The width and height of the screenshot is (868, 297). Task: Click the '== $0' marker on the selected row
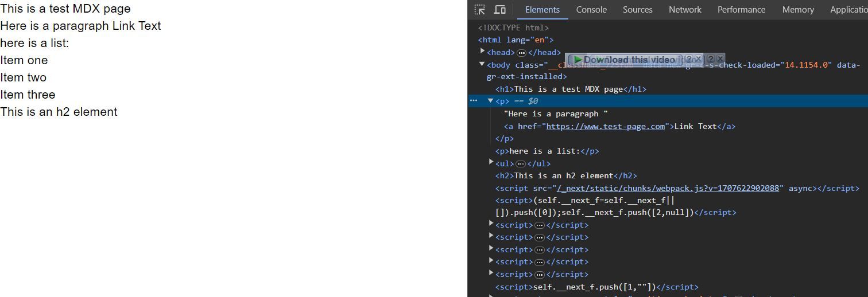tap(526, 101)
